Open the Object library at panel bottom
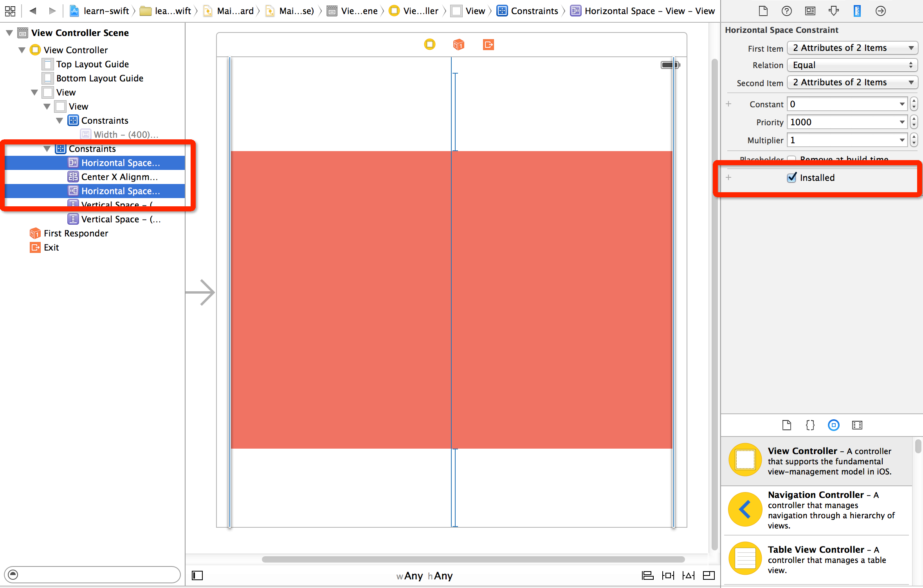 tap(833, 425)
